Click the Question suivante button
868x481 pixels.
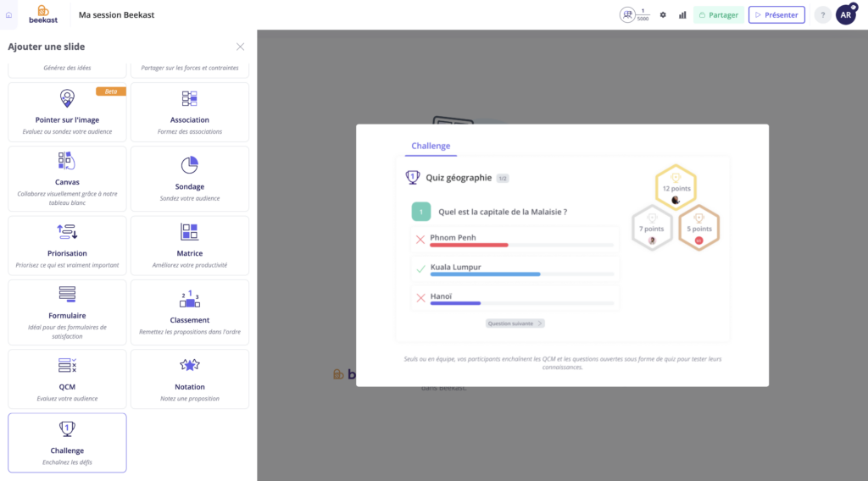coord(515,323)
